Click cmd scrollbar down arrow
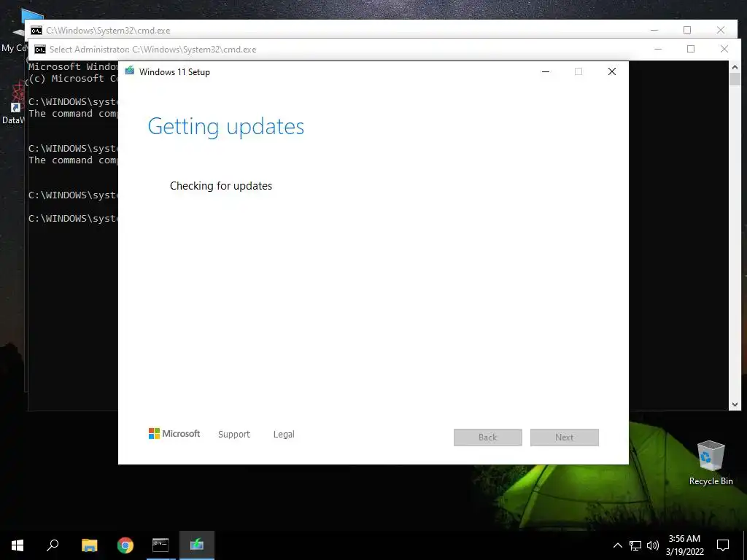 pos(735,405)
